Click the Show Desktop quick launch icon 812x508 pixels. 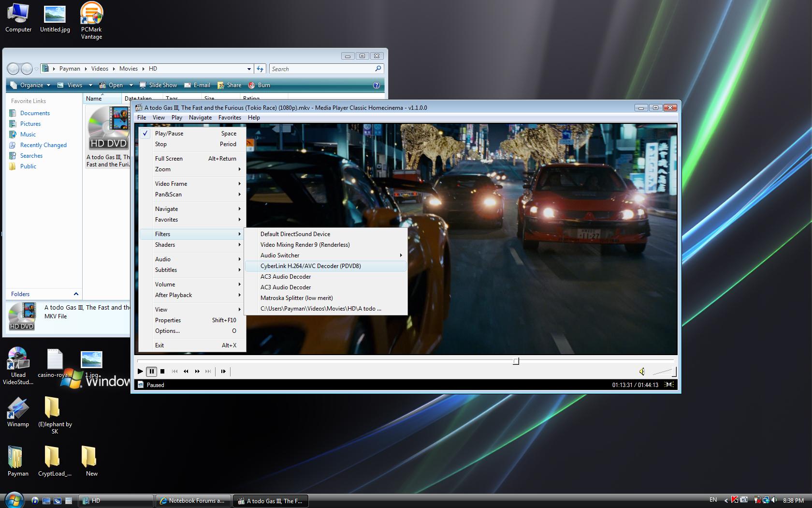click(46, 501)
